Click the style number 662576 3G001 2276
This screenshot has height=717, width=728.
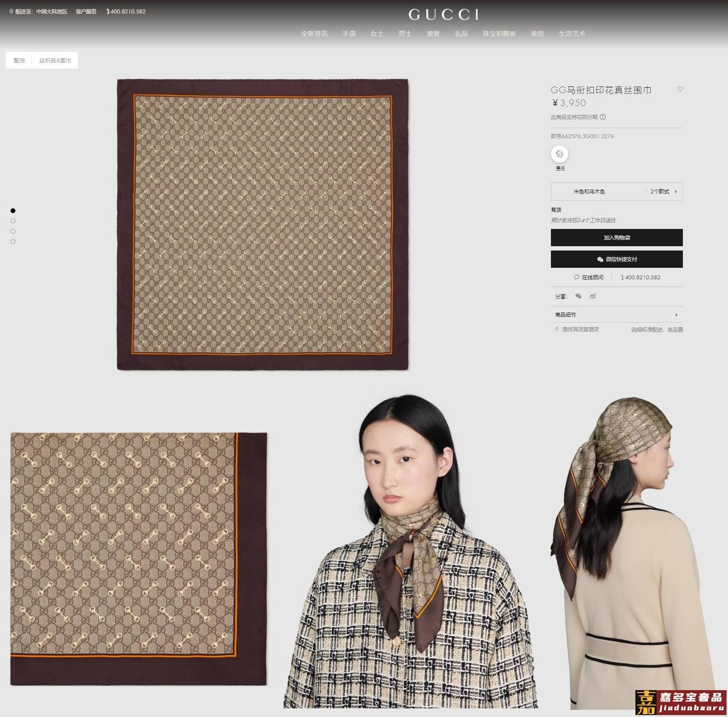click(x=582, y=136)
